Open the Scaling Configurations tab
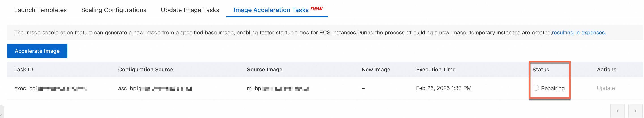Viewport: 644px width, 118px height. 114,10
